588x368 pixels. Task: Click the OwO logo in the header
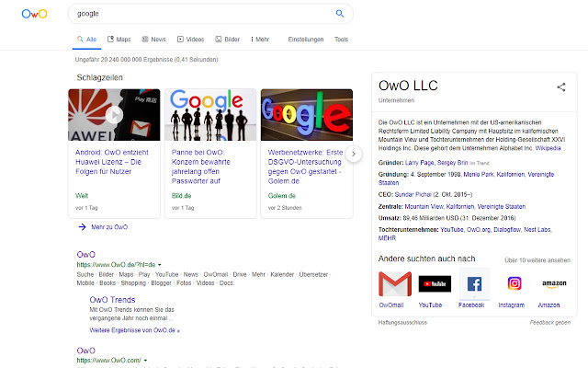click(x=34, y=14)
